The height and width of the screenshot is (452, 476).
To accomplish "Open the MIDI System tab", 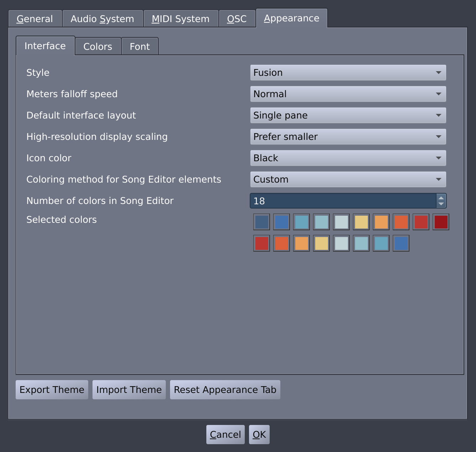I will tap(180, 19).
